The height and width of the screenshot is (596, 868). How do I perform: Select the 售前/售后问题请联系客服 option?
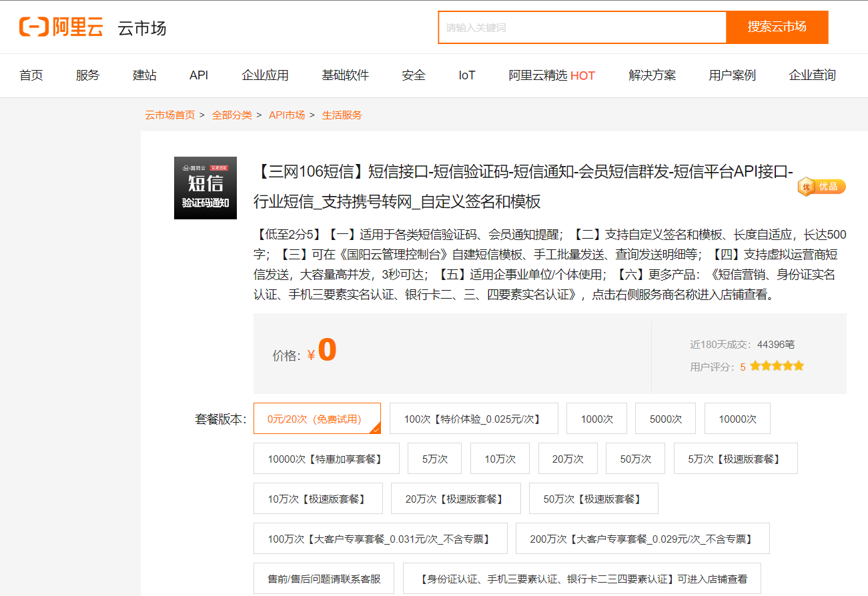324,579
